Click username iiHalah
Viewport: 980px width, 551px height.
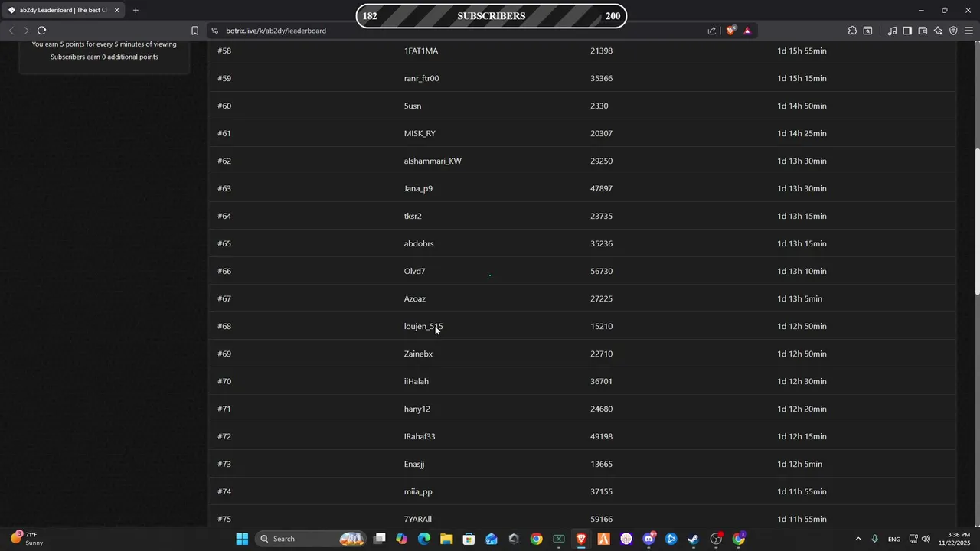click(416, 381)
